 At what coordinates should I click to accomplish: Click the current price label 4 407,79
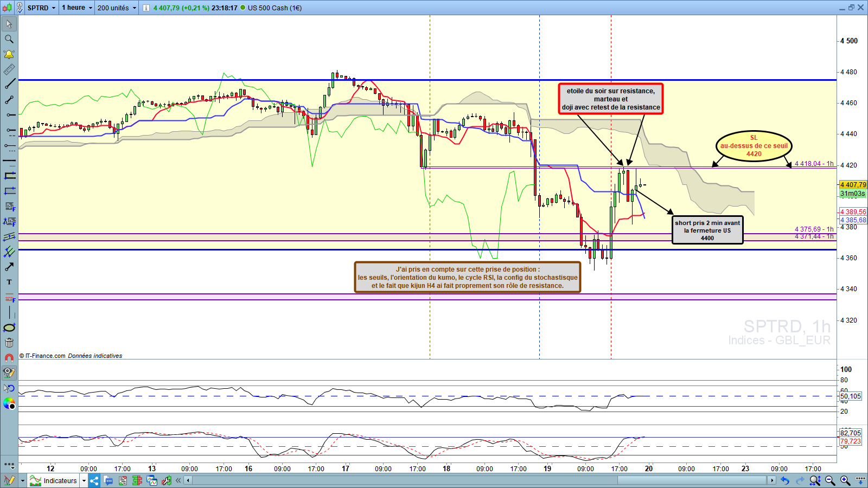853,185
